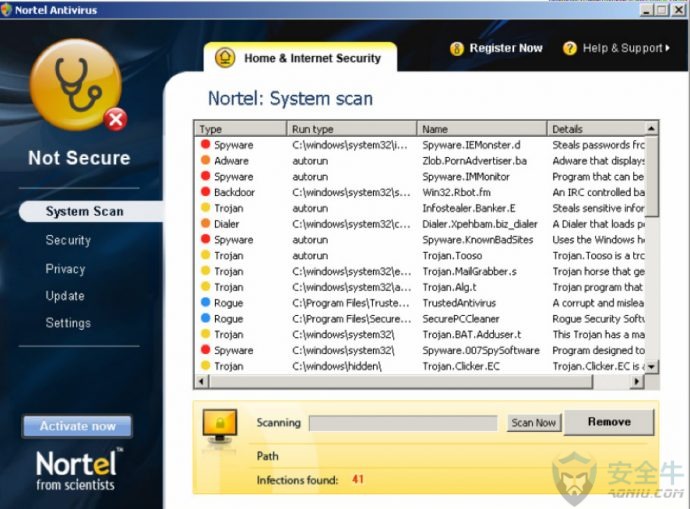This screenshot has height=509, width=690.
Task: Click the Register Now link
Action: [x=506, y=48]
